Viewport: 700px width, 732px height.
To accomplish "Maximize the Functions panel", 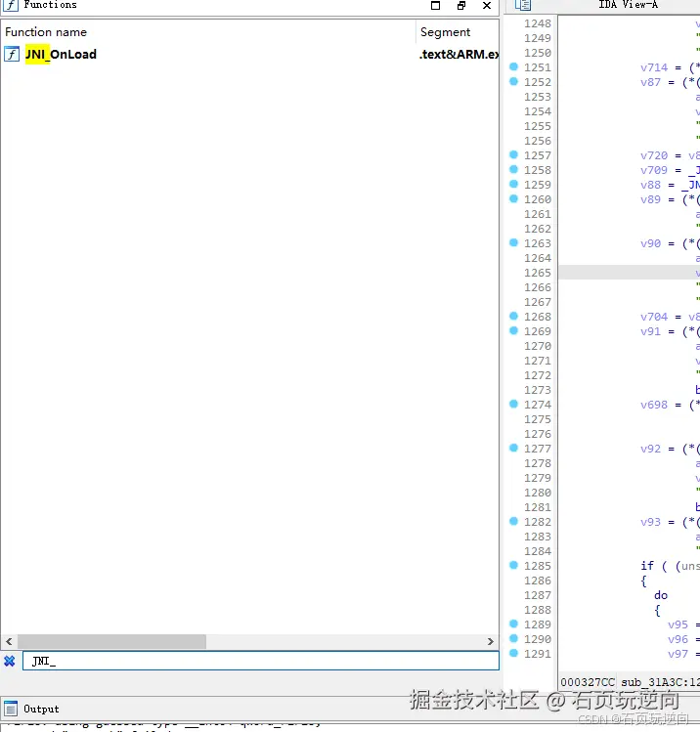I will 435,5.
